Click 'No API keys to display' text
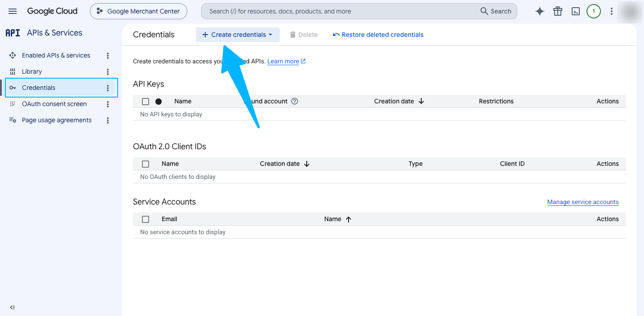644x316 pixels. (x=171, y=114)
